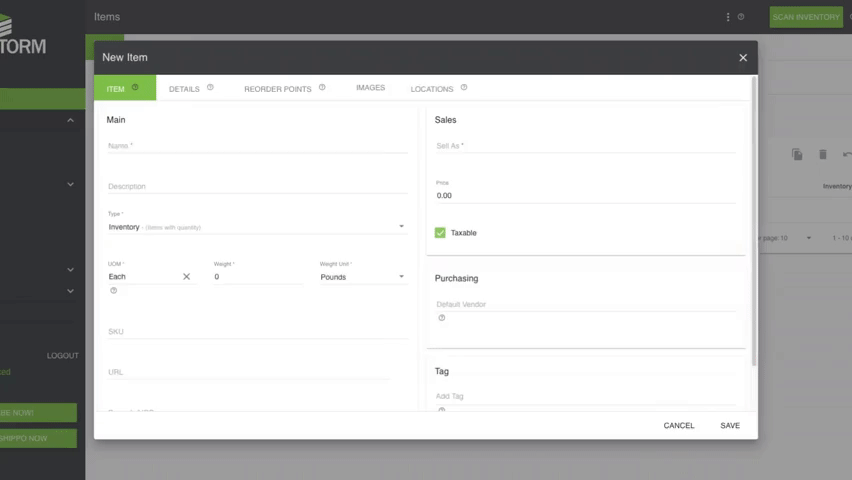The height and width of the screenshot is (480, 852).
Task: Click the LOGOUT link in sidebar
Action: click(x=62, y=356)
